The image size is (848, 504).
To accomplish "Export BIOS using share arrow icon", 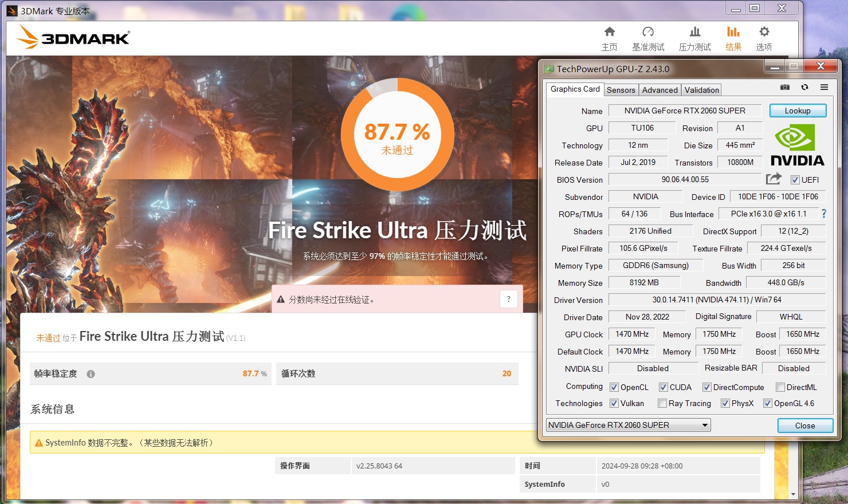I will point(774,179).
